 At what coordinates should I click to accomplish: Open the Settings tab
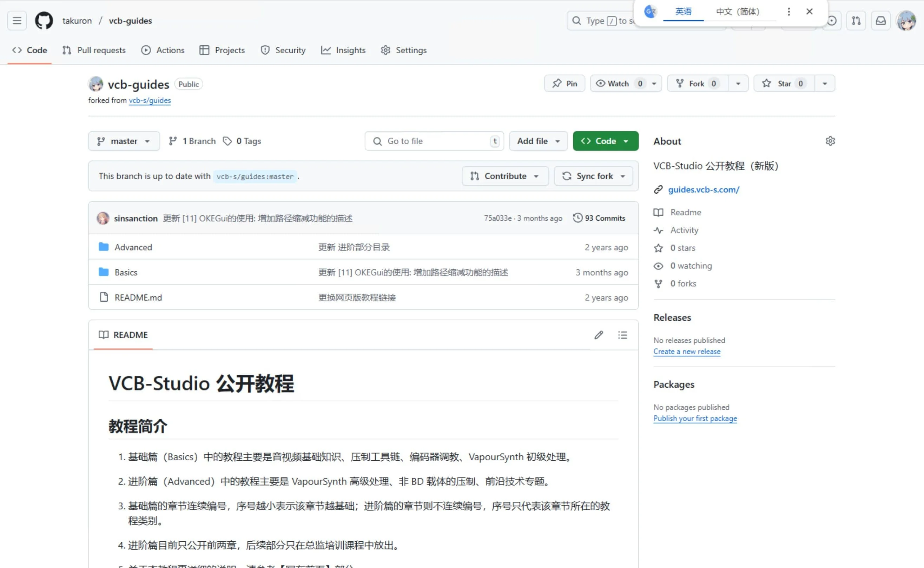pyautogui.click(x=404, y=50)
